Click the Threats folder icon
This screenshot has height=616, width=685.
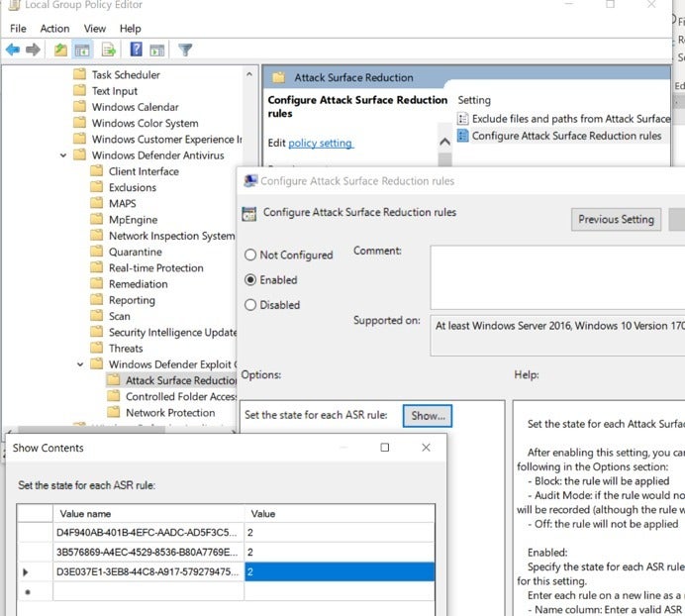click(97, 348)
